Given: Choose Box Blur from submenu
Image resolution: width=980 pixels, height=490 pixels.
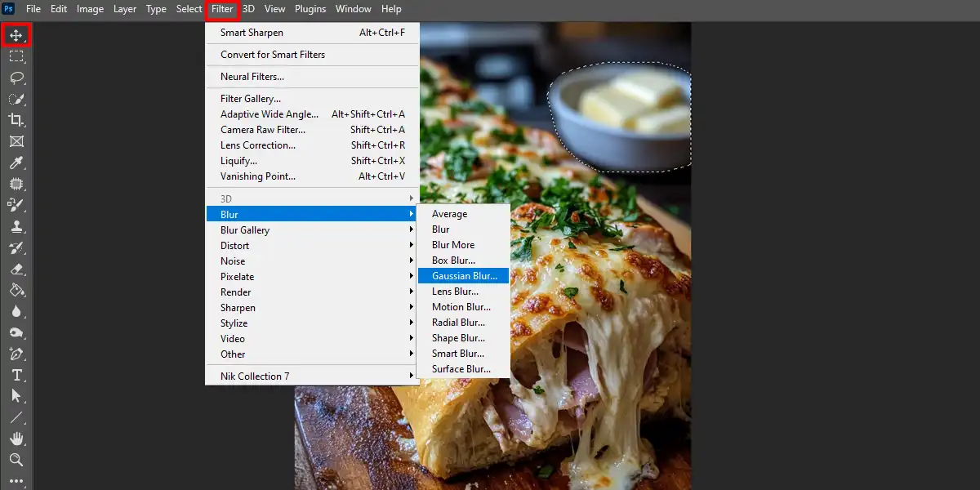Looking at the screenshot, I should 464,261.
